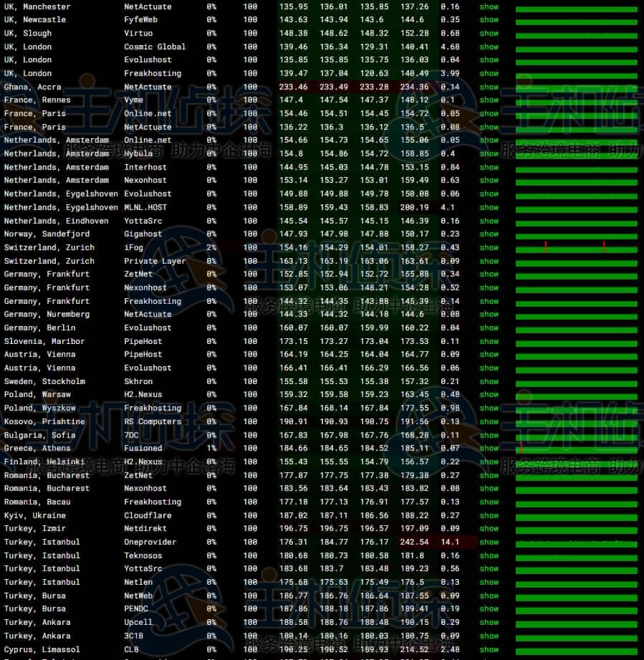Select the 'NetWeb' provider name
This screenshot has width=644, height=660.
pos(138,596)
